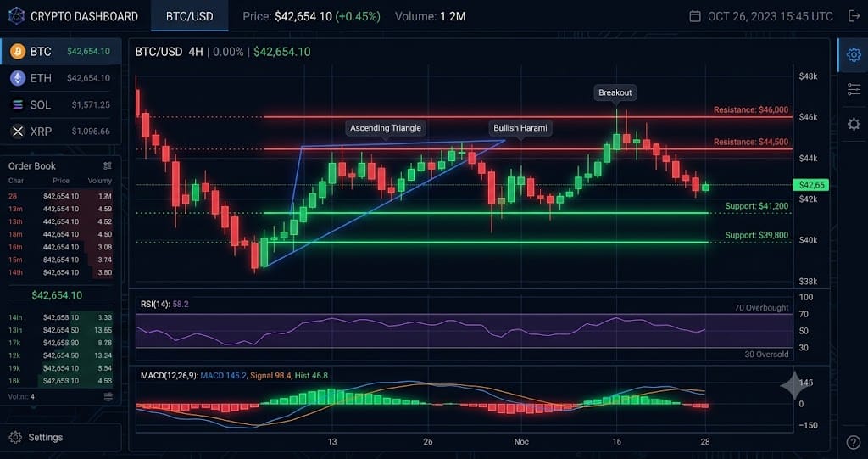Click the OCT 26, 2023 15:45 UTC date
The image size is (868, 459).
tap(770, 17)
